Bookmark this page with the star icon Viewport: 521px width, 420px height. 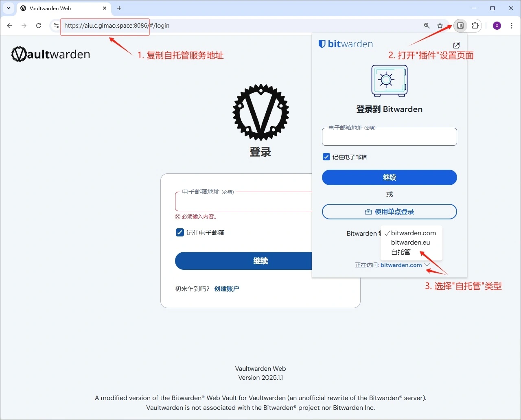[x=440, y=26]
